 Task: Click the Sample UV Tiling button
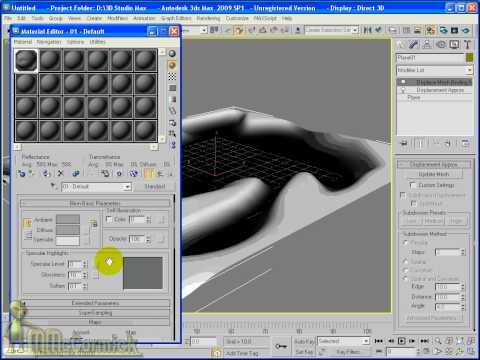(172, 88)
